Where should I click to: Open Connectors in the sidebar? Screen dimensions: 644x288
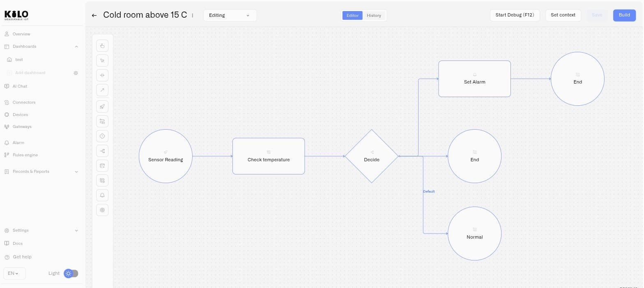click(24, 102)
